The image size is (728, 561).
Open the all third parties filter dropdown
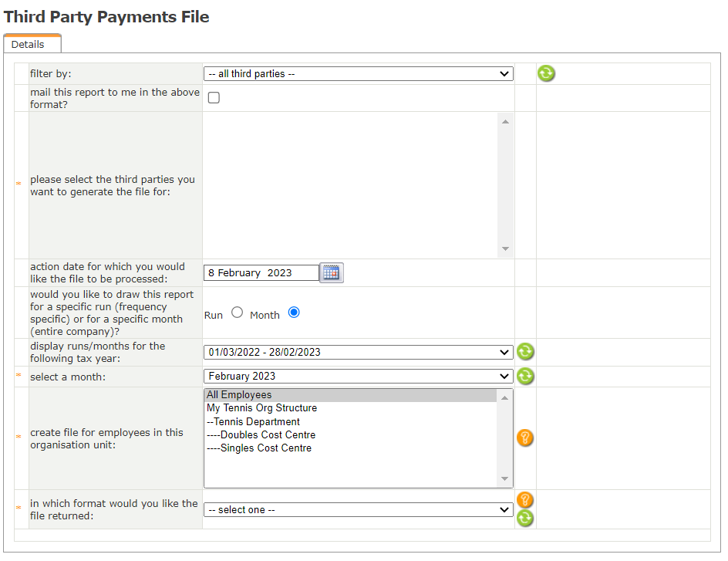pos(358,74)
